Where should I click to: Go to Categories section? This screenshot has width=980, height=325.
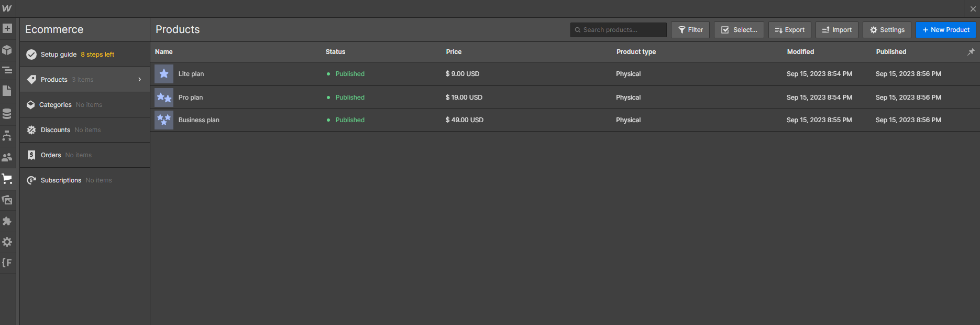(x=85, y=105)
